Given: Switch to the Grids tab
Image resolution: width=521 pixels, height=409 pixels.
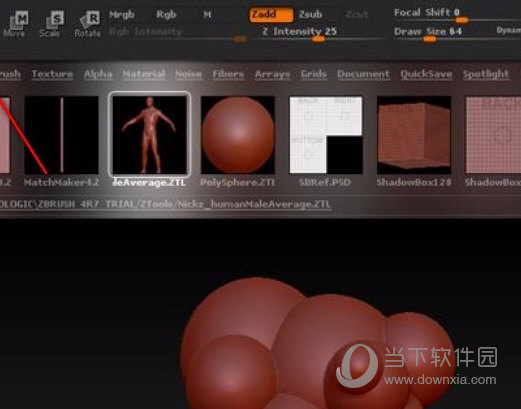Looking at the screenshot, I should (x=313, y=74).
